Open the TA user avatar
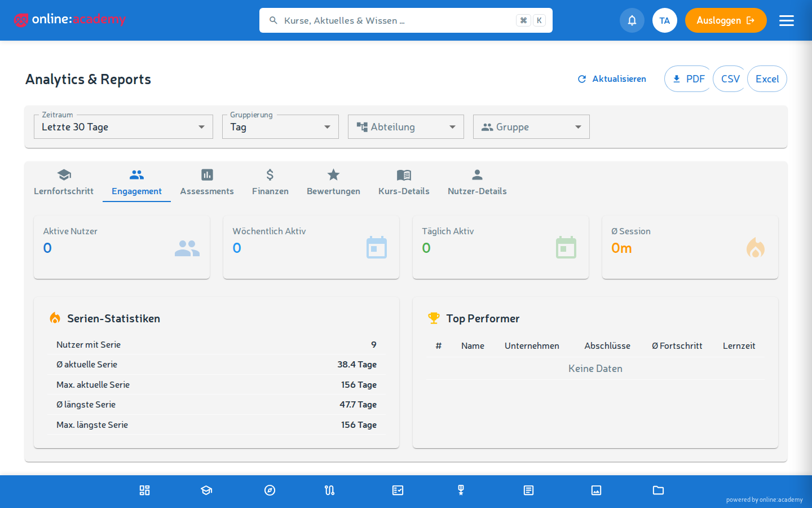 pos(665,20)
